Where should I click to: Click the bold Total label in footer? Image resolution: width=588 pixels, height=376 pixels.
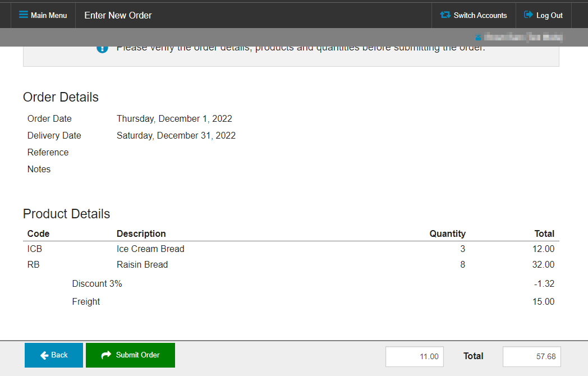473,356
